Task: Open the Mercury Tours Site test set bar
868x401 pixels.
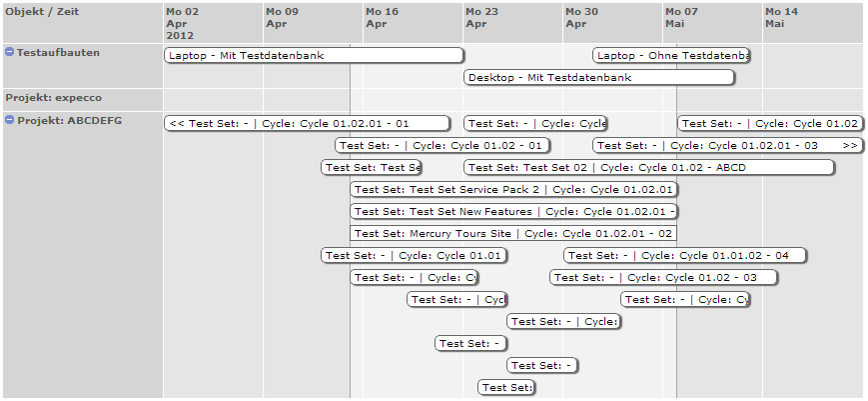Action: (x=514, y=234)
